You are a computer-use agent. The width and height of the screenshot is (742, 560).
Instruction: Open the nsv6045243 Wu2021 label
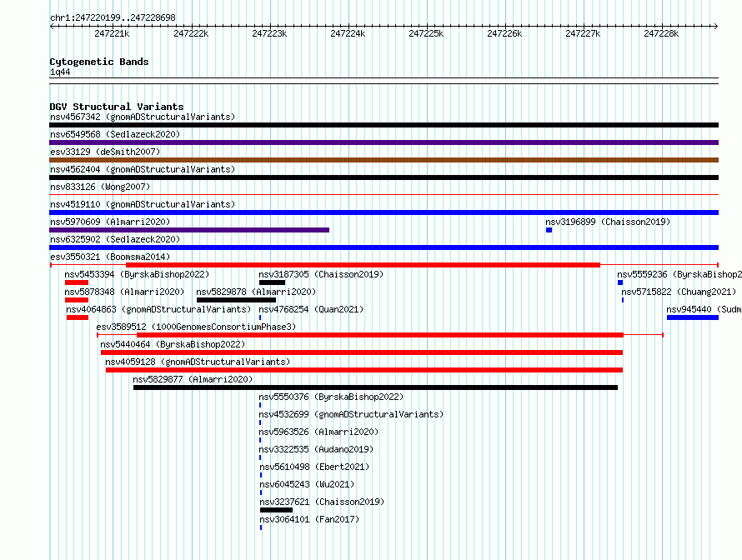(x=307, y=484)
